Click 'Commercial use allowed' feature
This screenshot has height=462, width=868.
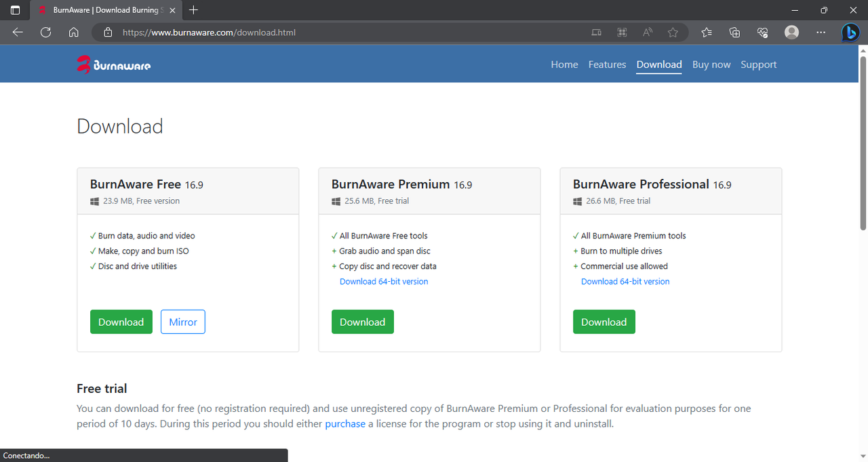coord(625,266)
